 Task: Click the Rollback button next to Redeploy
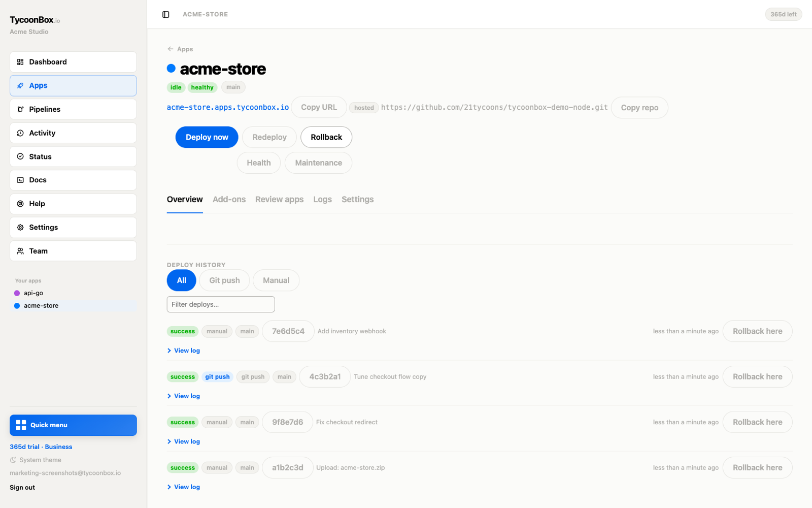pos(326,137)
